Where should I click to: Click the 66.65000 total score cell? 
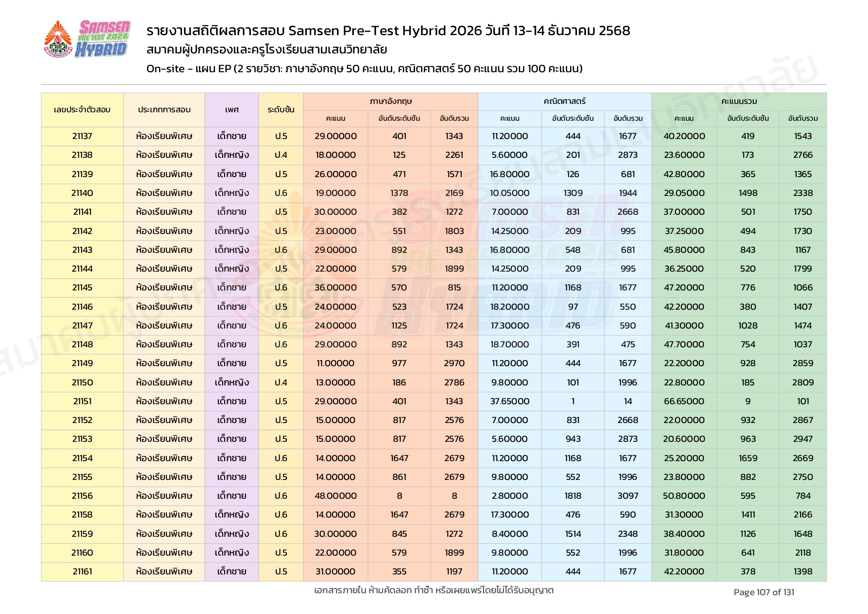click(684, 401)
